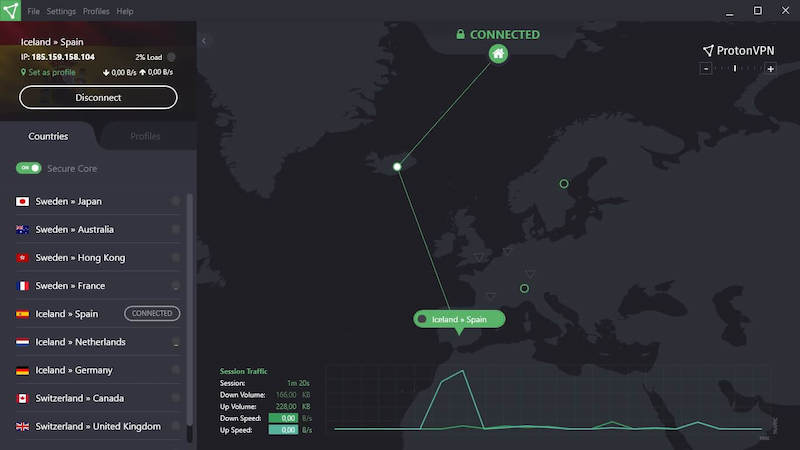Screen dimensions: 800x450
Task: Open the File menu
Action: (x=34, y=11)
